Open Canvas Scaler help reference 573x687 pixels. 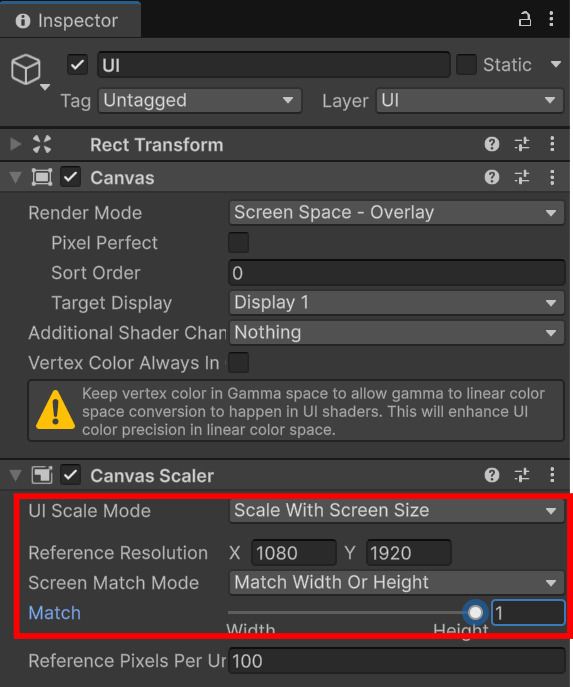[492, 475]
